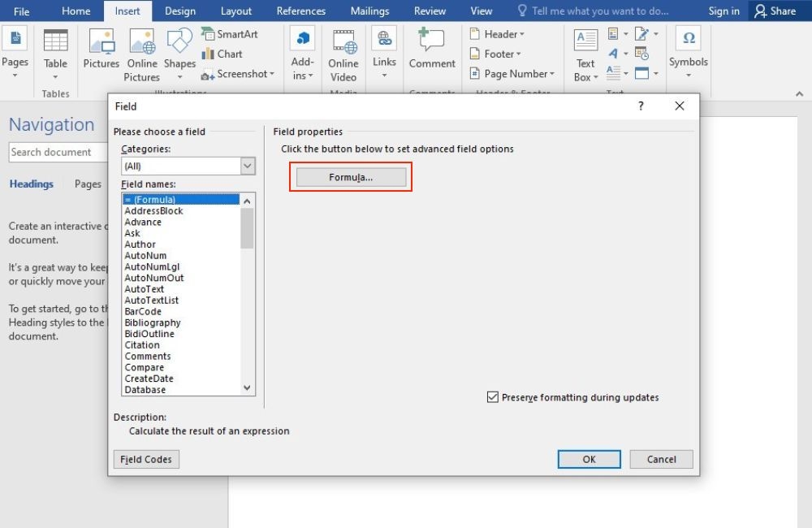Insert a Comment

pos(432,49)
